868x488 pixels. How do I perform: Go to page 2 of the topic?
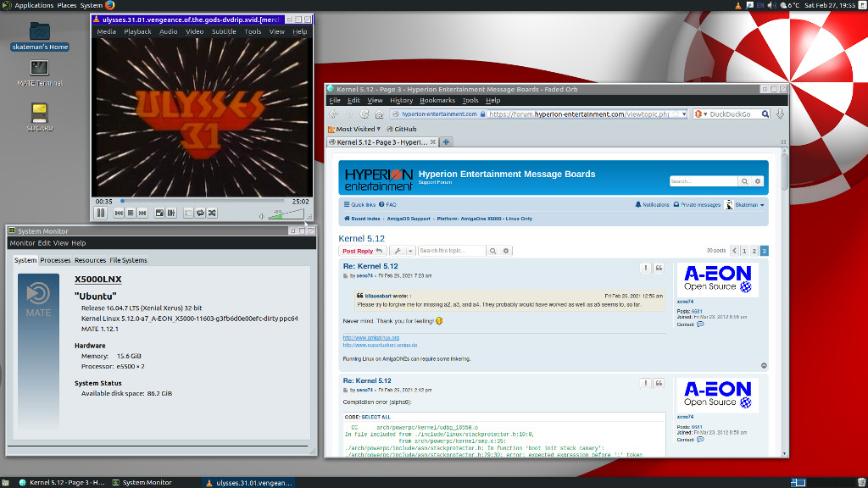(754, 251)
